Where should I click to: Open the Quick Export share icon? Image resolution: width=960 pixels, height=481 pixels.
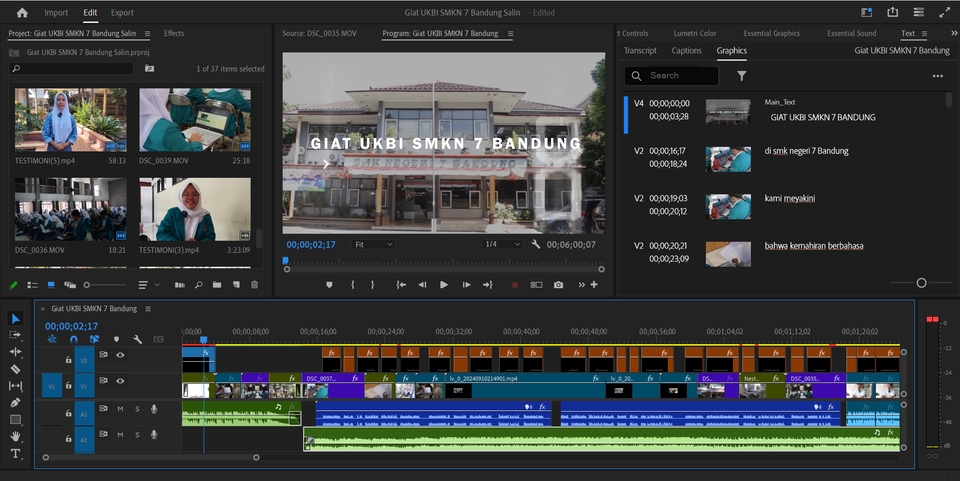click(893, 12)
